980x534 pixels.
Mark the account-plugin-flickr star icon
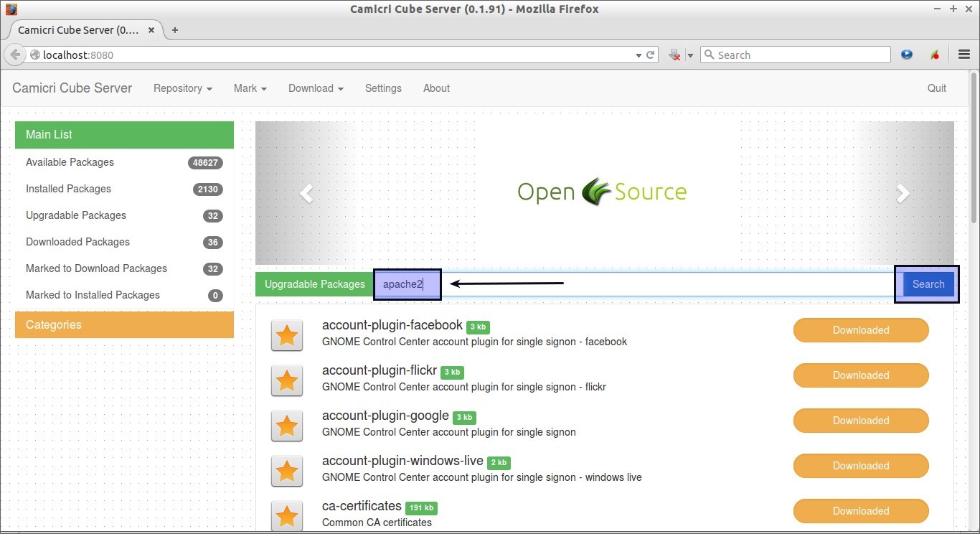tap(287, 380)
